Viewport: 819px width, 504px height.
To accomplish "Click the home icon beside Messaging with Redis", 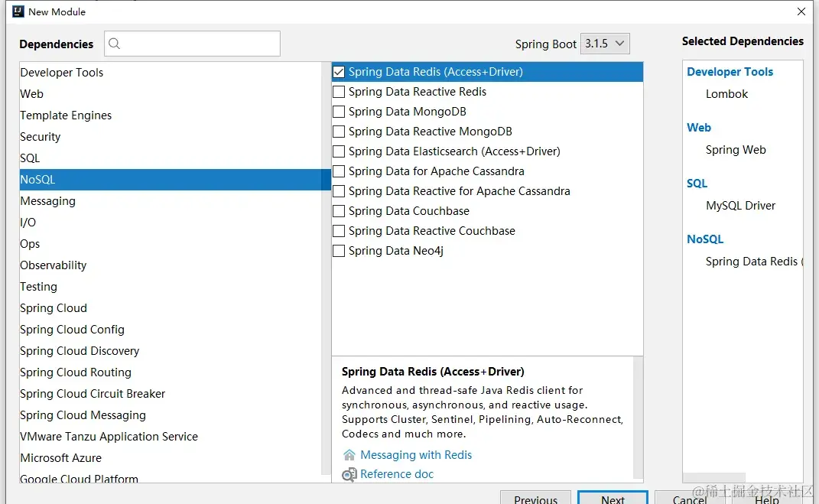I will pyautogui.click(x=349, y=455).
